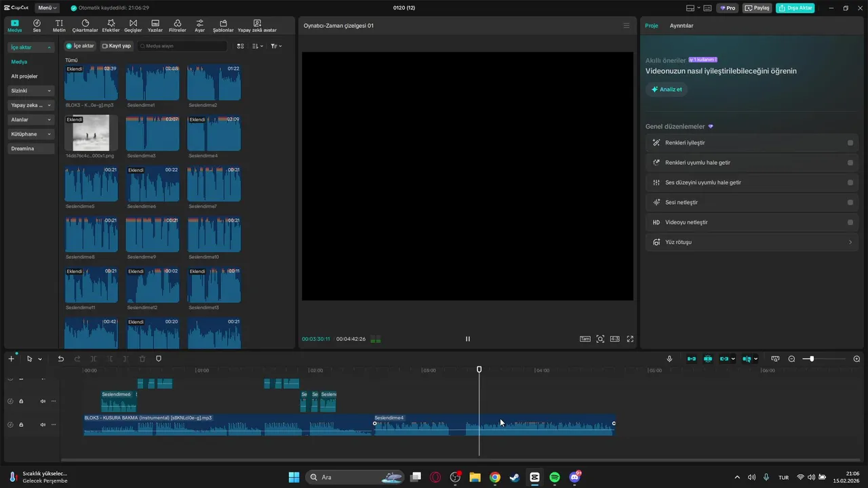Click the fit-timeline zoom icon
The width and height of the screenshot is (868, 488).
pos(775,359)
